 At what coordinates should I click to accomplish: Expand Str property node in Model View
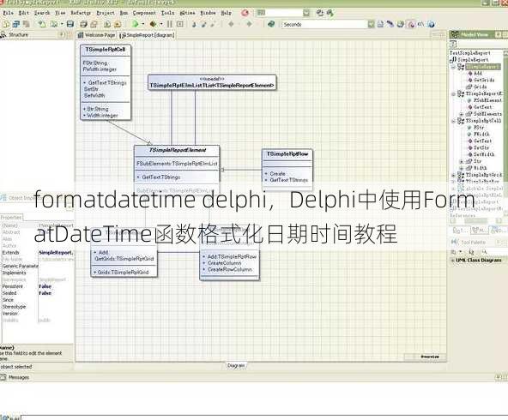click(x=461, y=161)
